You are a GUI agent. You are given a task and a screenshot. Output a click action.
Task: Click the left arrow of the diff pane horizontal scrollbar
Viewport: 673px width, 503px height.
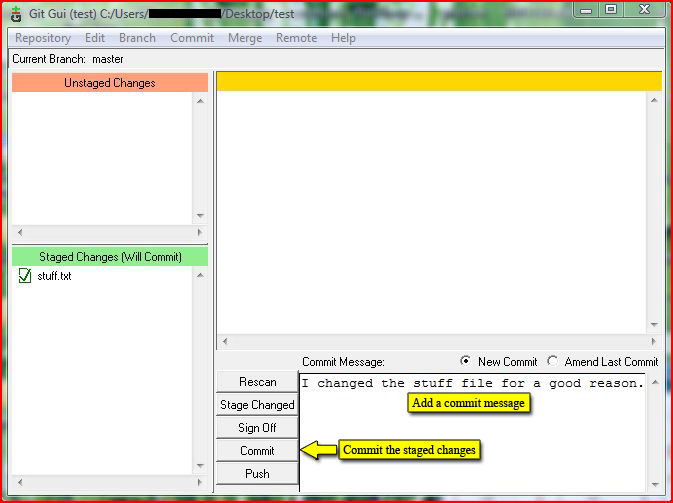coord(225,341)
